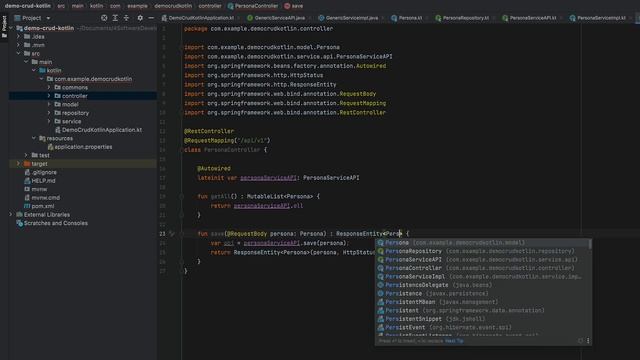Expand the service package
640x360 pixels.
pos(49,121)
